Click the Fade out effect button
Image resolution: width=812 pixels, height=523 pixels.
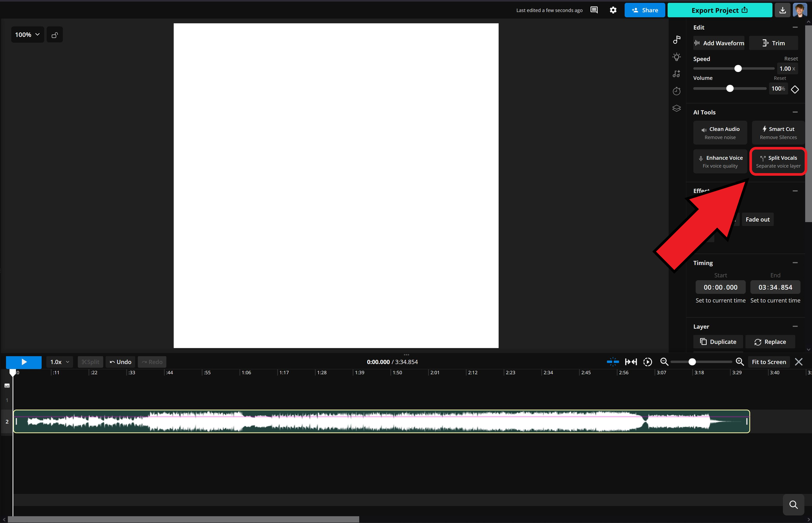click(758, 219)
